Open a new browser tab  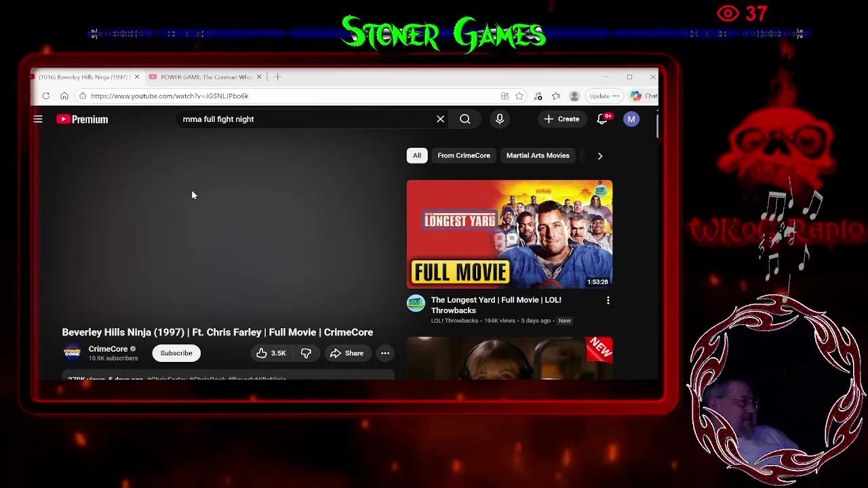tap(277, 77)
